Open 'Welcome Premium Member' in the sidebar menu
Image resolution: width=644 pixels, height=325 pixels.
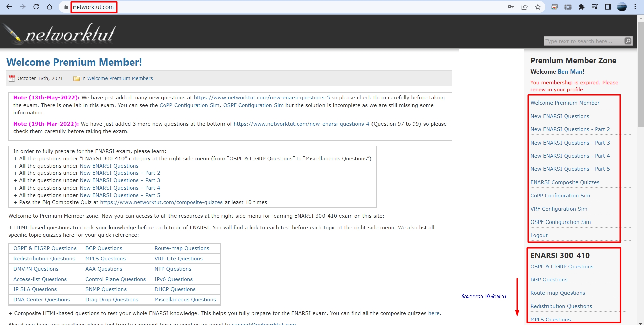[x=565, y=103]
